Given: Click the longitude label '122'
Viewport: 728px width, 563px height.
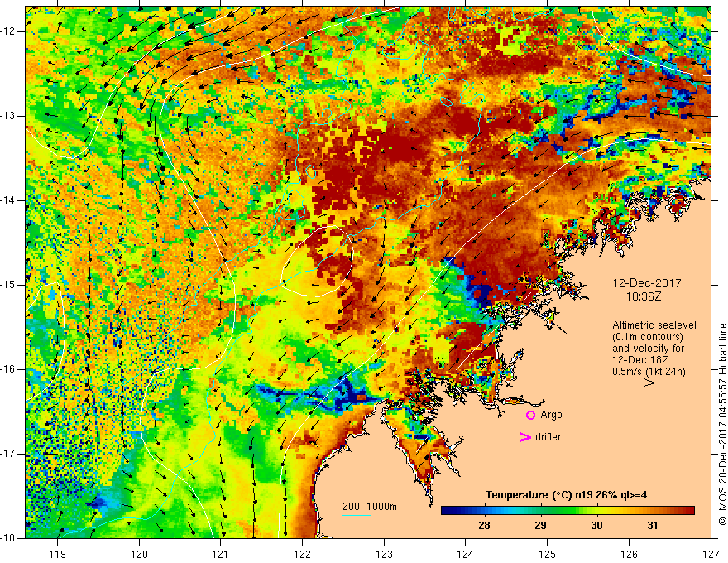Looking at the screenshot, I should (302, 554).
